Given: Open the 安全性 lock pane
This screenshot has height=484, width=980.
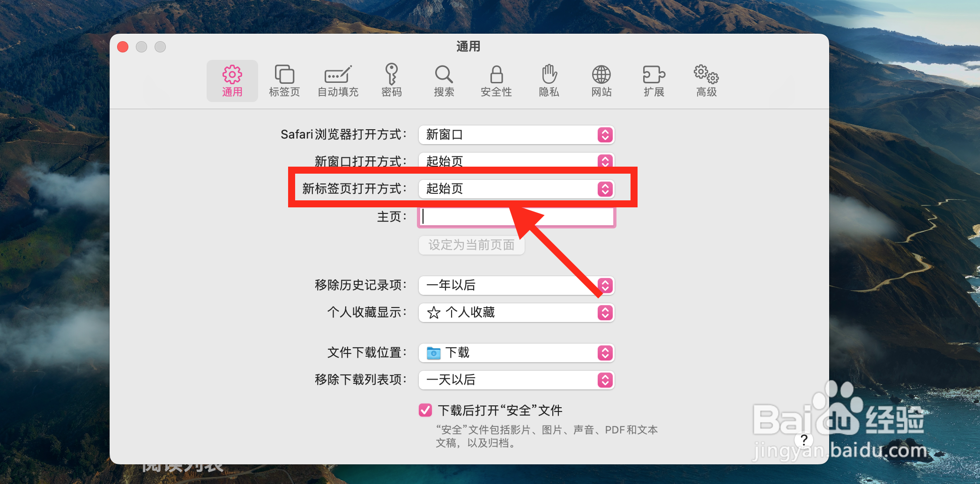Looking at the screenshot, I should tap(497, 81).
